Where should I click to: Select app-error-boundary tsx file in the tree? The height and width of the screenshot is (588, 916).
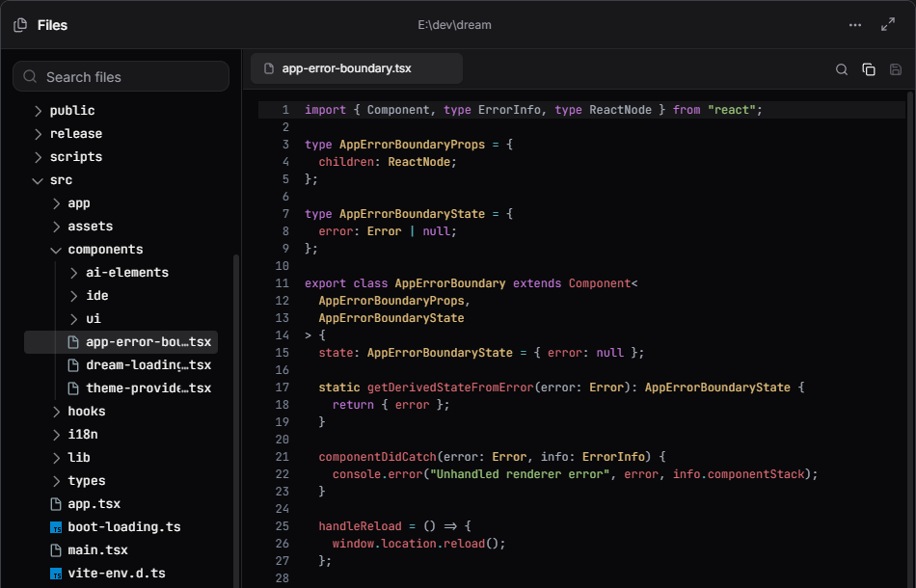tap(121, 342)
